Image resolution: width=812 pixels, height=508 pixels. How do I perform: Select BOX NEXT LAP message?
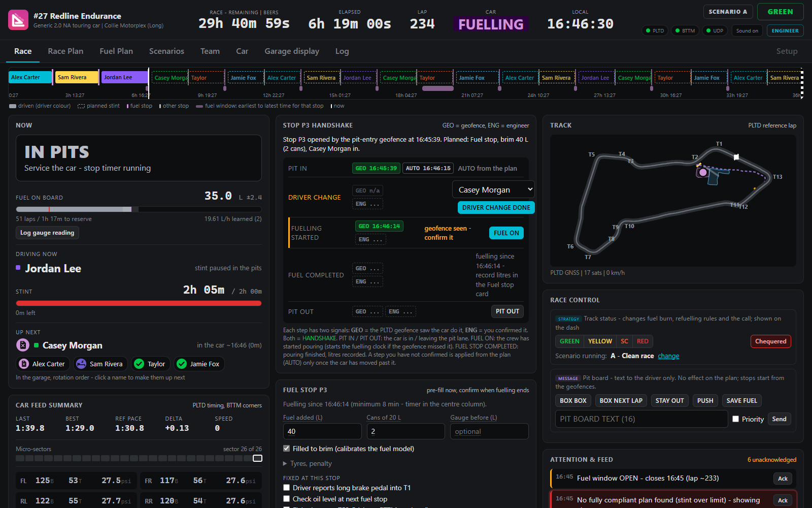point(621,401)
